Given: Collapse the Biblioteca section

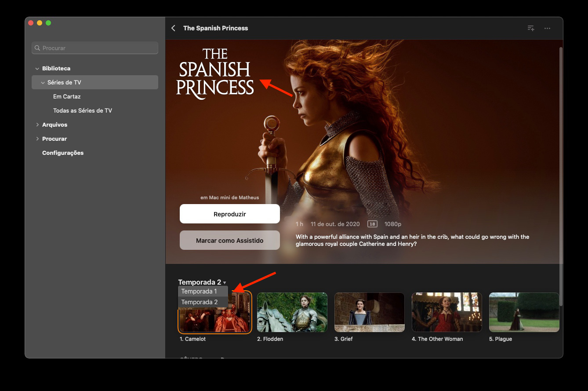Looking at the screenshot, I should [x=37, y=69].
